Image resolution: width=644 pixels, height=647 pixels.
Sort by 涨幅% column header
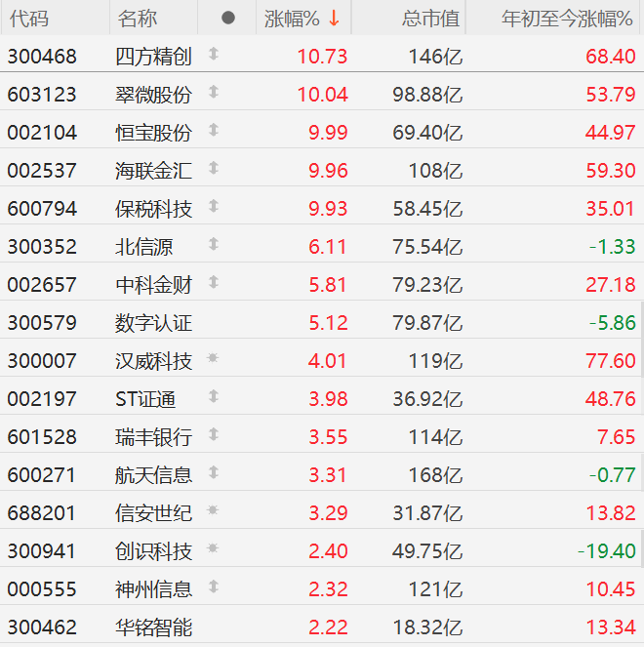point(302,19)
